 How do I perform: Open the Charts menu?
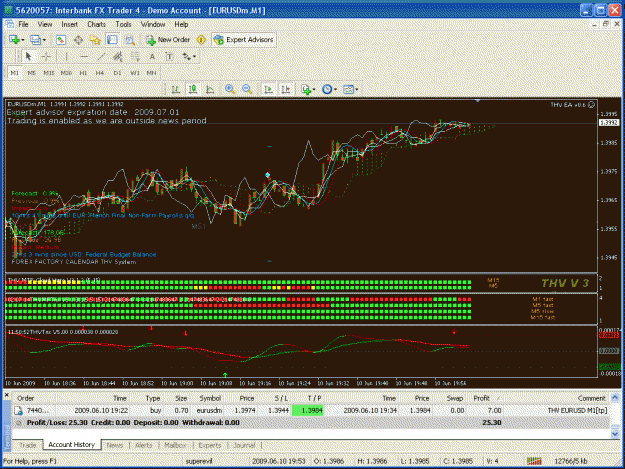pos(96,24)
